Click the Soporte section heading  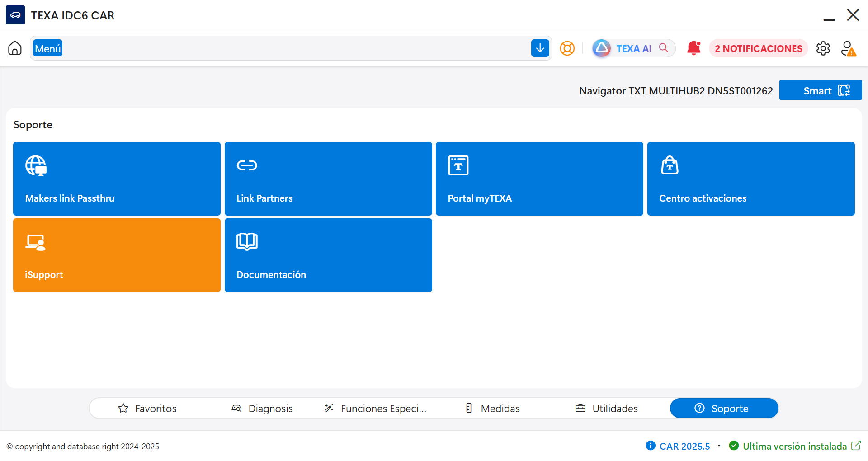(x=33, y=125)
